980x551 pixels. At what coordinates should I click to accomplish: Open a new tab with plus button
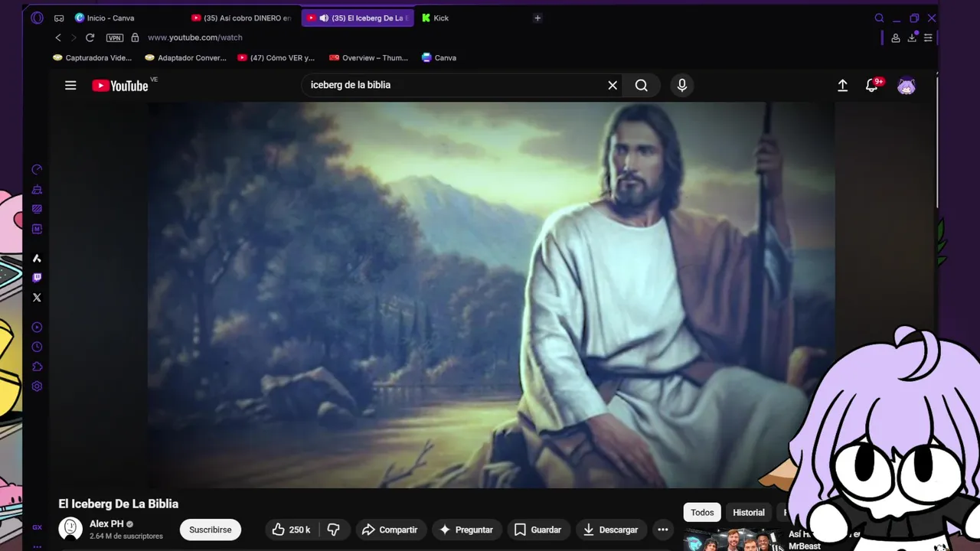(537, 18)
